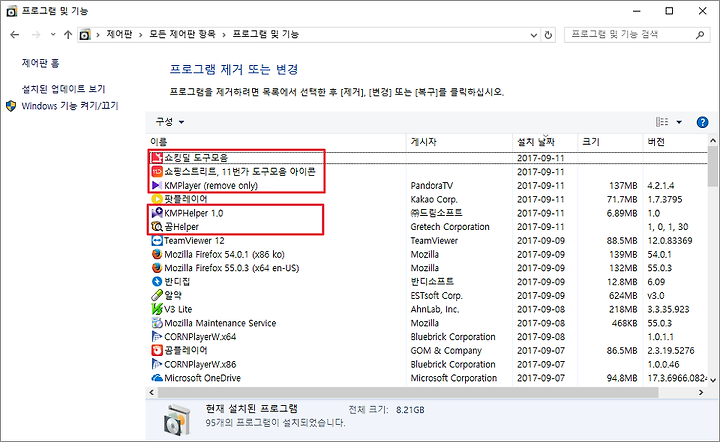Select the version 3.3.35.923 cell
Screen dimensions: 720x442
click(x=669, y=309)
